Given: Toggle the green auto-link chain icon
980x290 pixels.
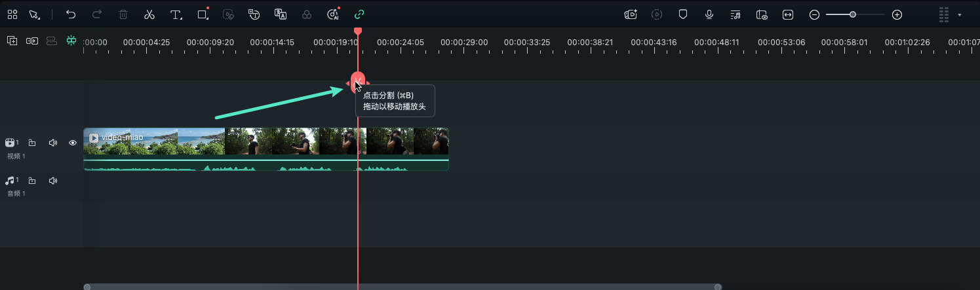Looking at the screenshot, I should [359, 14].
